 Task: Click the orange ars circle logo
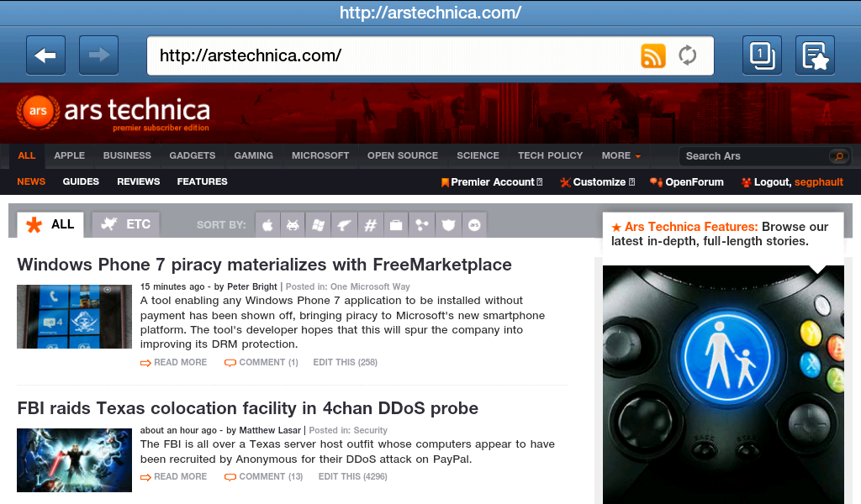click(38, 112)
